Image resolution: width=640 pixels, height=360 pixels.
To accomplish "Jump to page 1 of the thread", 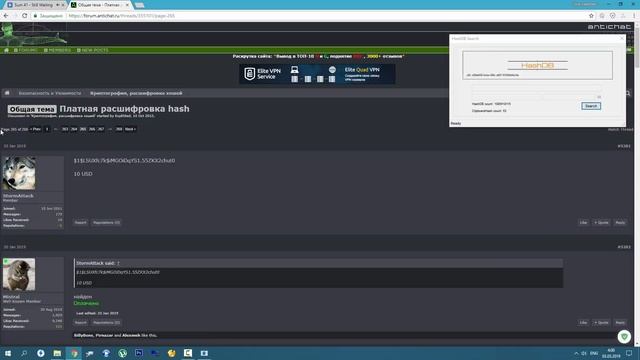I will (x=47, y=129).
